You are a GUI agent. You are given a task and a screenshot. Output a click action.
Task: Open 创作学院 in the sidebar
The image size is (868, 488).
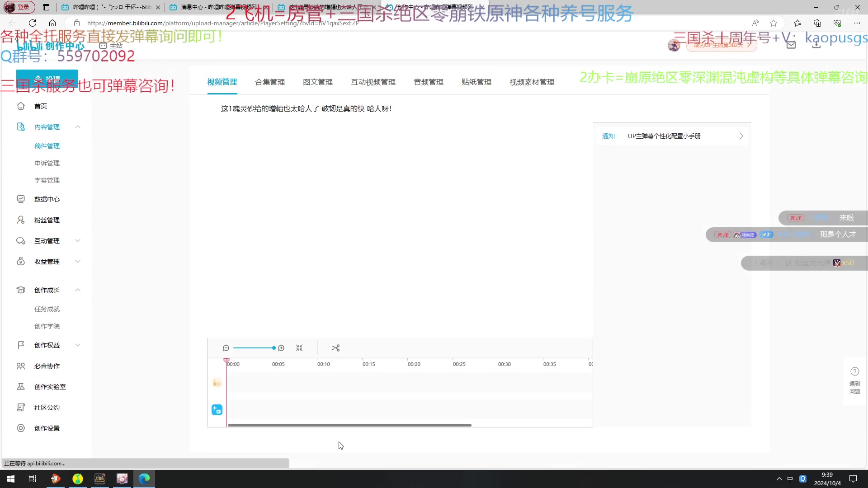[x=47, y=326]
